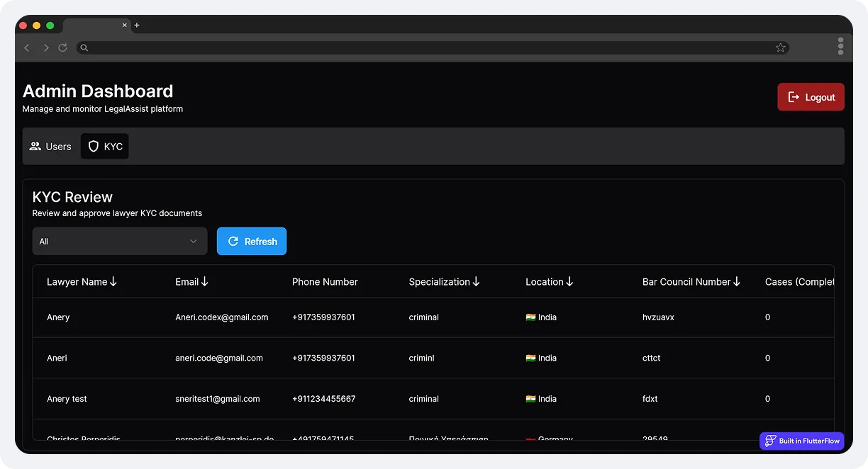Sort by Bar Council Number arrow
868x469 pixels.
coord(737,281)
